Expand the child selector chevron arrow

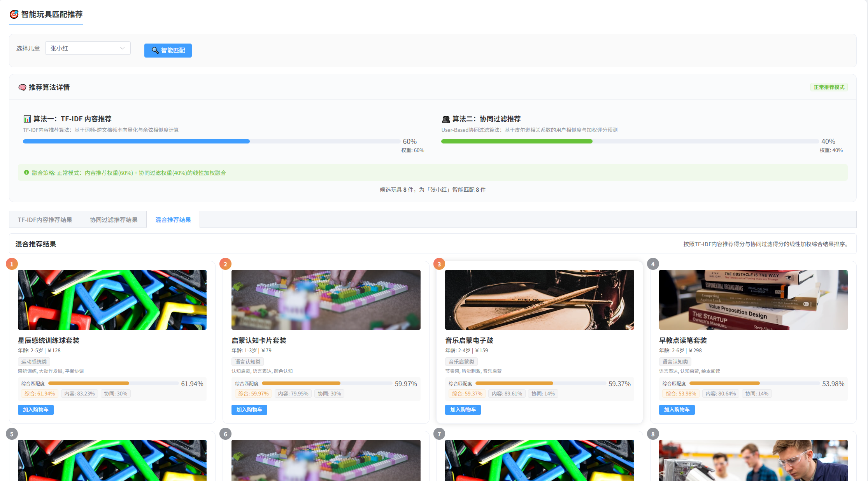122,48
